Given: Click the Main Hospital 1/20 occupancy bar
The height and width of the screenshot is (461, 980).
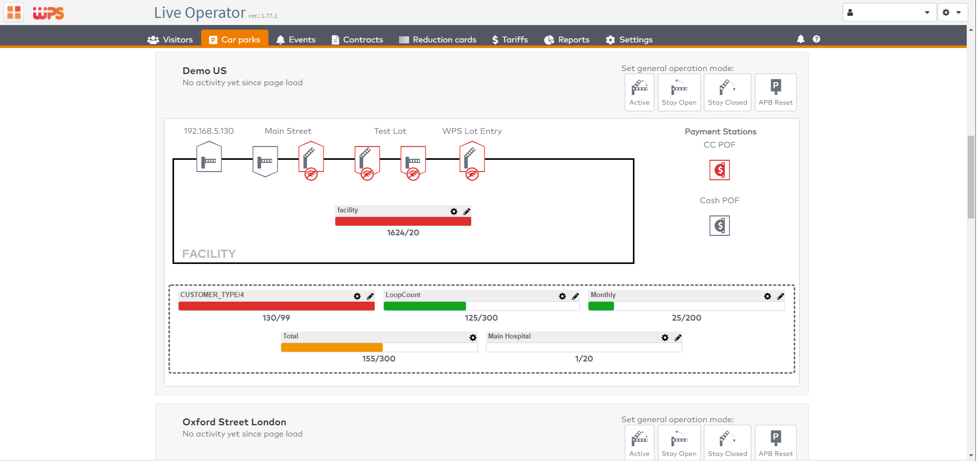Looking at the screenshot, I should 584,348.
